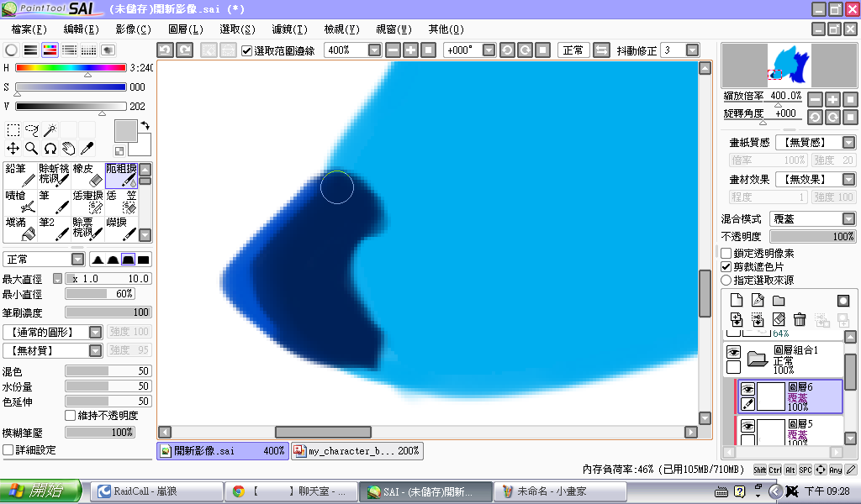The image size is (861, 504).
Task: Select the eyedropper color picker tool
Action: click(x=87, y=148)
